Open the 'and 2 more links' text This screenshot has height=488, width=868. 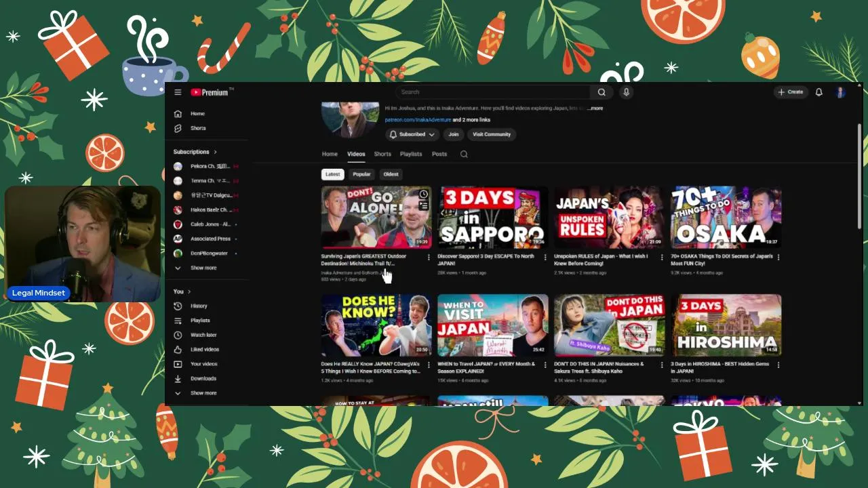click(471, 120)
